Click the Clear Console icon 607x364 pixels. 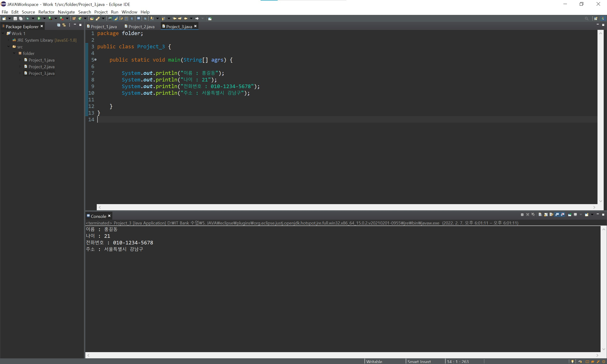540,215
